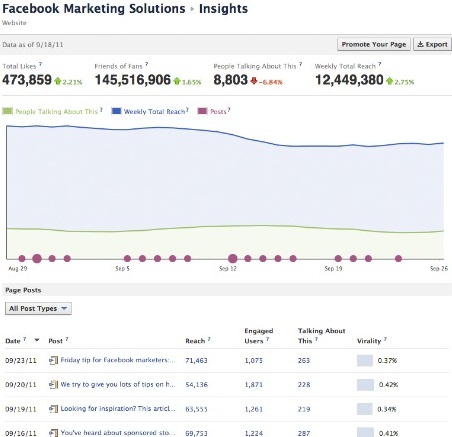Open the Facebook Marketing Solutions page link
This screenshot has height=437, width=452.
93,9
